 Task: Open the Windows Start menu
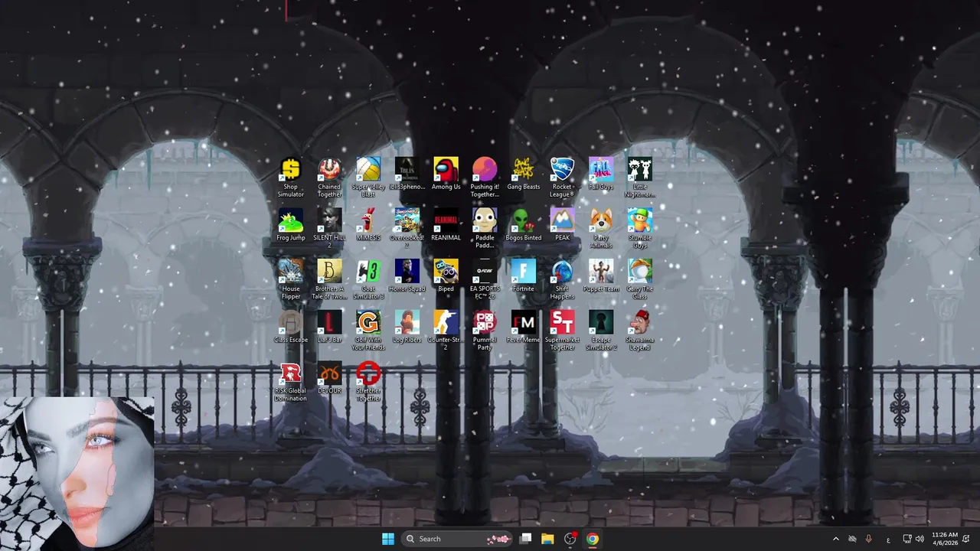[x=388, y=539]
